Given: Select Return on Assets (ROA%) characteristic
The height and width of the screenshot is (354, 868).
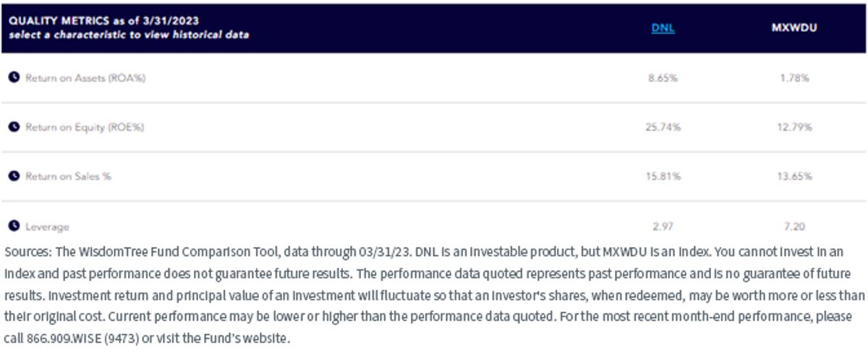Looking at the screenshot, I should click(85, 77).
